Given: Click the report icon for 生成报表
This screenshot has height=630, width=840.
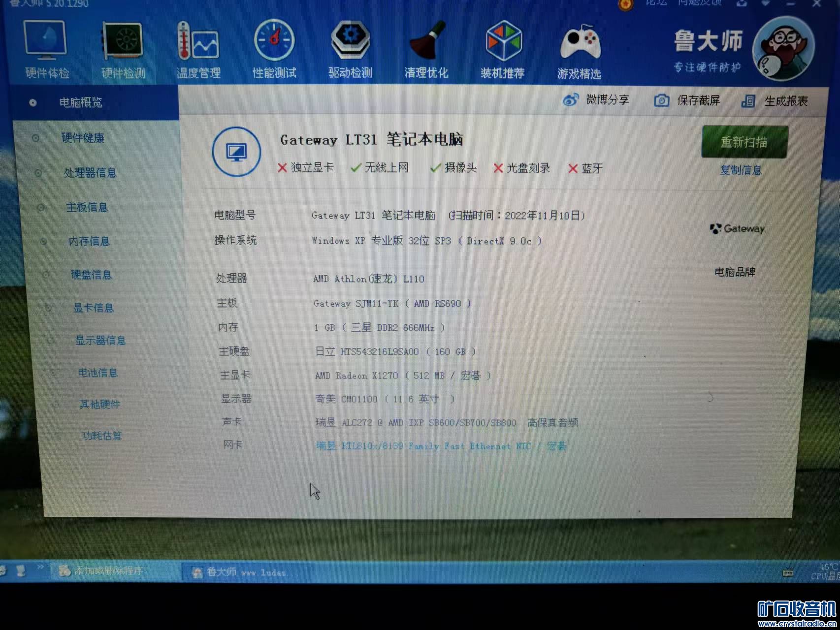Looking at the screenshot, I should (748, 101).
